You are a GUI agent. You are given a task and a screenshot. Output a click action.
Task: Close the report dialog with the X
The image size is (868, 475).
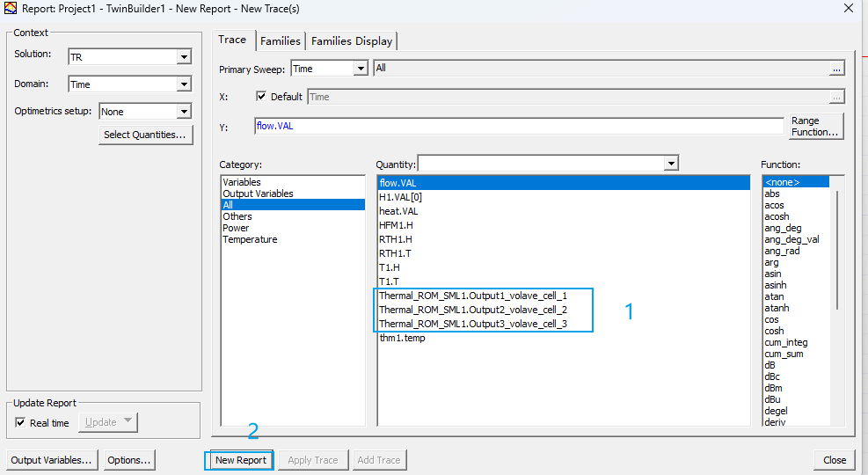point(848,9)
